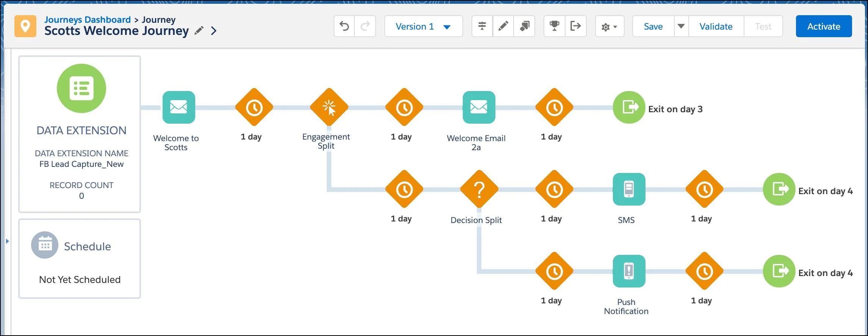Click the copy/stack toolbar icon

pyautogui.click(x=524, y=26)
